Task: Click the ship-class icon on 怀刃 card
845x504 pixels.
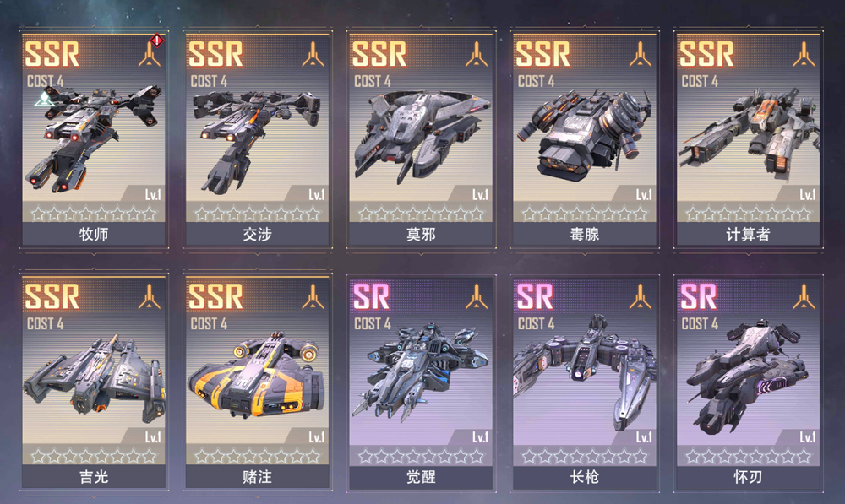Action: [804, 296]
